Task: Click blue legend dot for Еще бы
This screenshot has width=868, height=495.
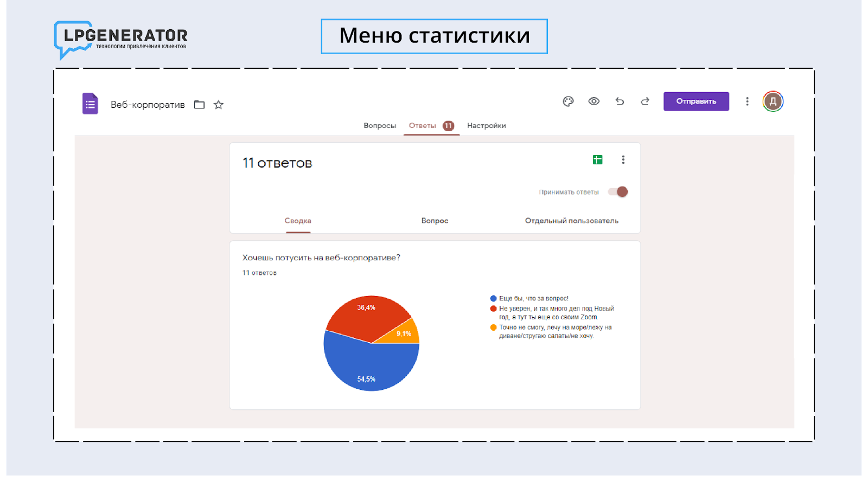Action: click(x=493, y=298)
